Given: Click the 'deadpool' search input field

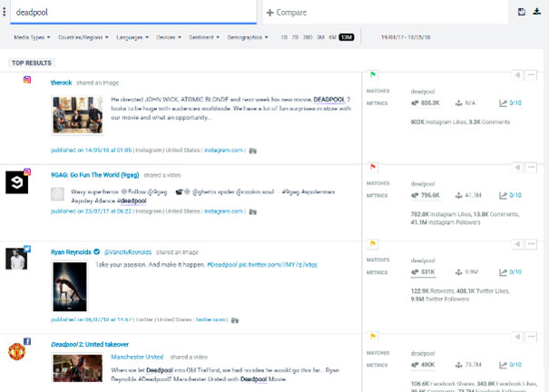Looking at the screenshot, I should 133,12.
